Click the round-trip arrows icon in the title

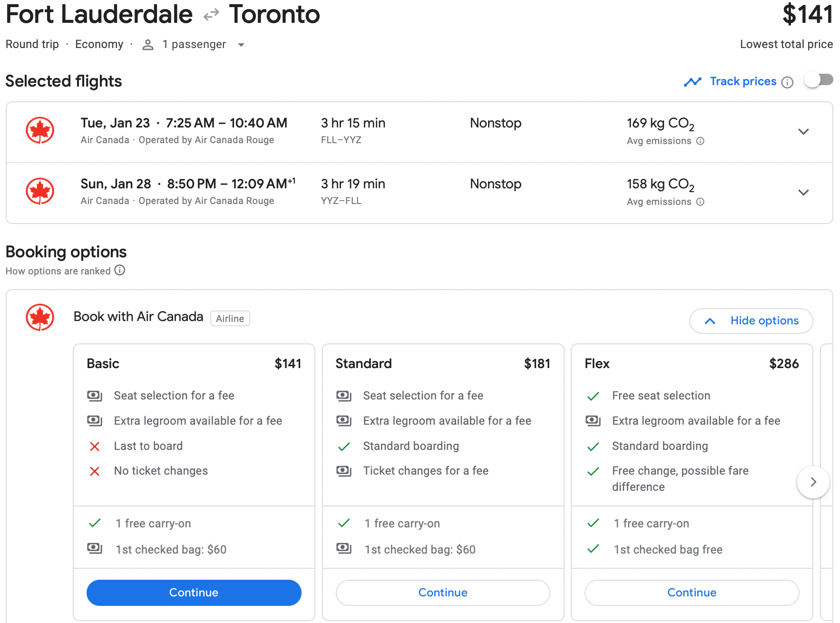(211, 15)
